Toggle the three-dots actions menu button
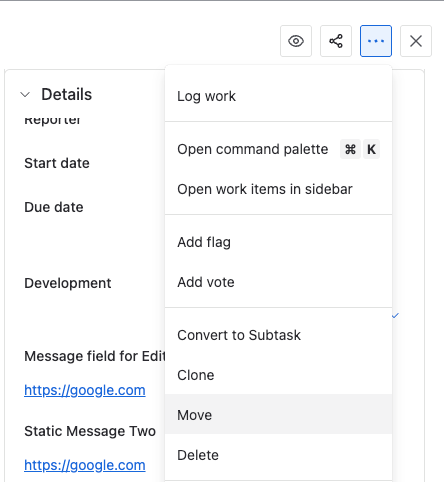 coord(376,41)
